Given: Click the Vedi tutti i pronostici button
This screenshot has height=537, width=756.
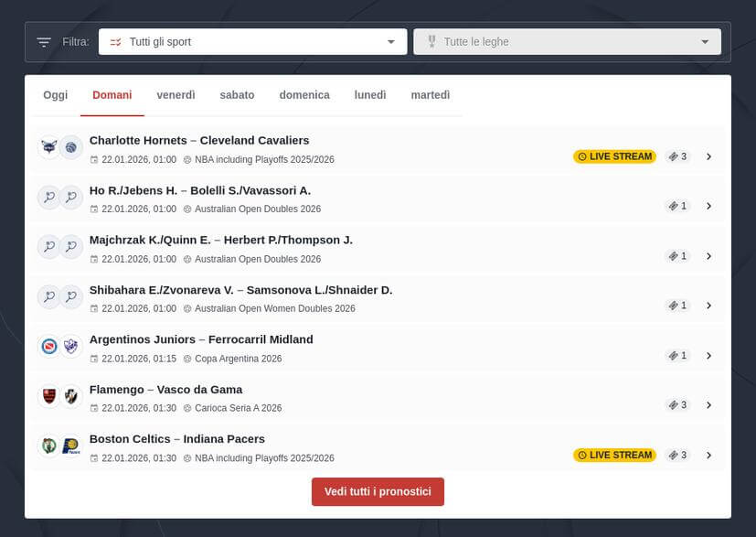Looking at the screenshot, I should click(x=378, y=491).
